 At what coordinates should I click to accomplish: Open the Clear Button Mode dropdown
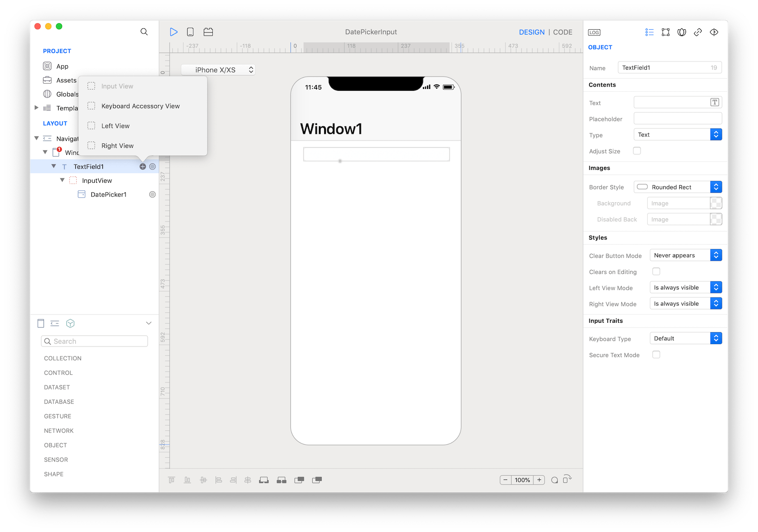[x=686, y=255]
